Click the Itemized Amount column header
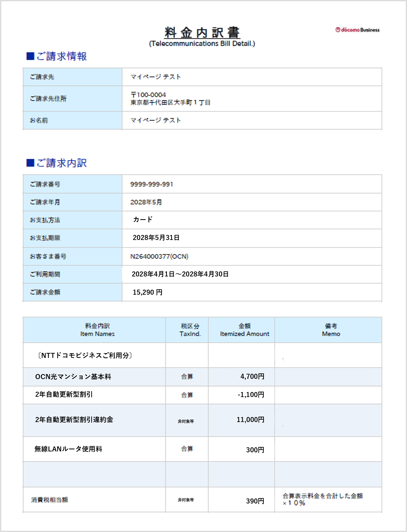This screenshot has height=532, width=407. click(x=244, y=330)
